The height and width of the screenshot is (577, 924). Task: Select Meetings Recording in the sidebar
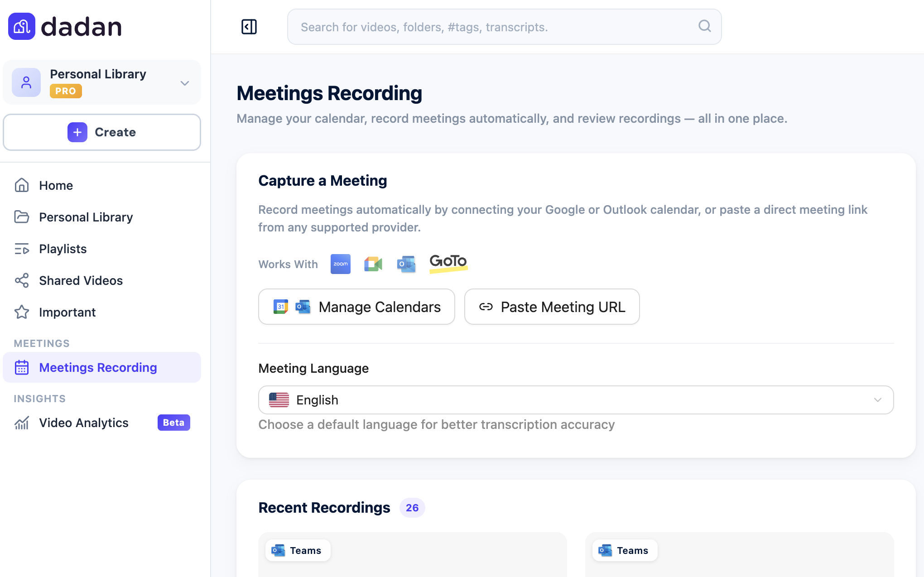pyautogui.click(x=102, y=367)
